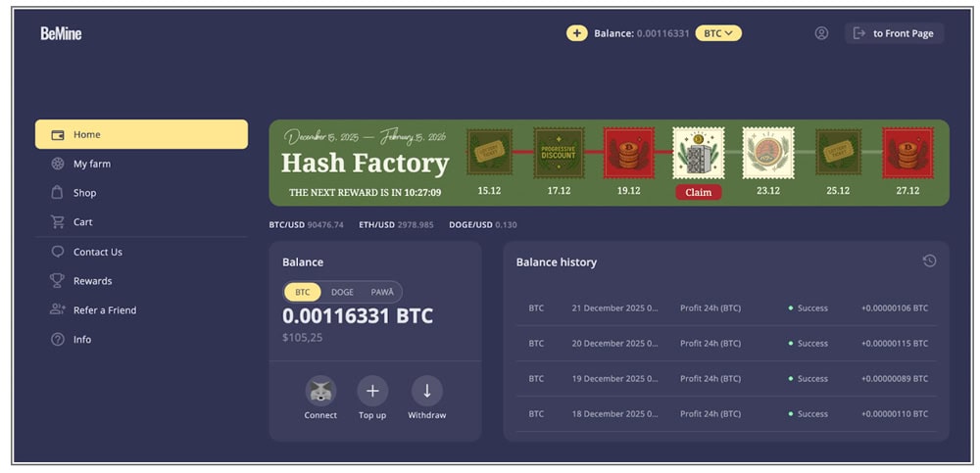
Task: Open the user profile icon
Action: pos(821,33)
